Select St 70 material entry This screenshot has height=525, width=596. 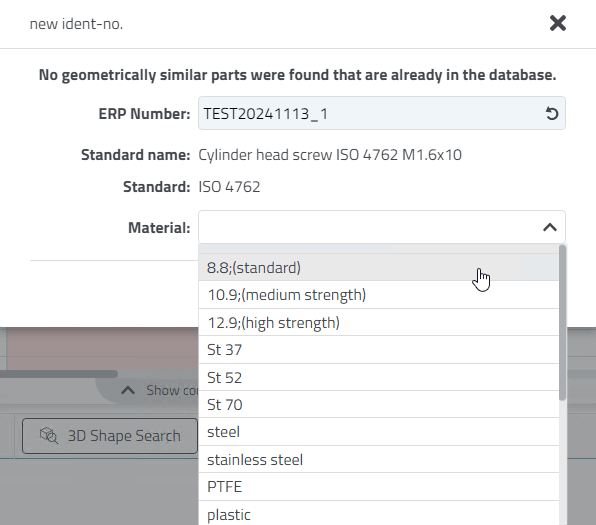(x=379, y=404)
